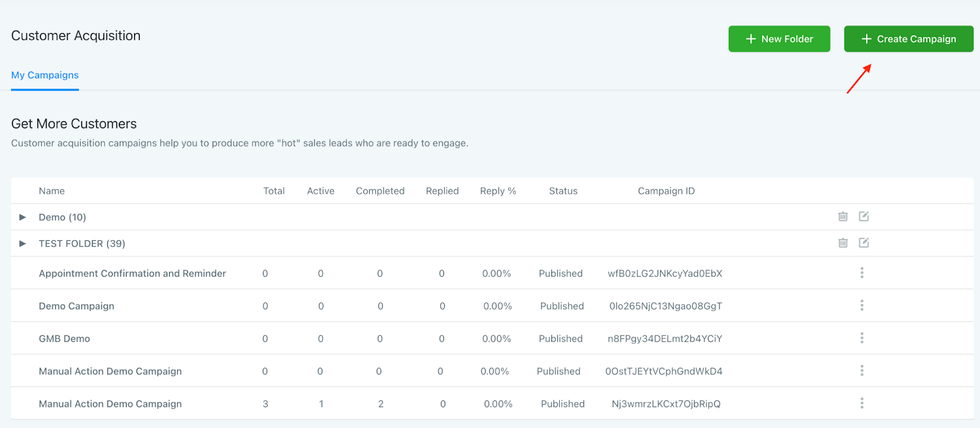Viewport: 980px width, 428px height.
Task: Click the Reply % column header
Action: [498, 191]
